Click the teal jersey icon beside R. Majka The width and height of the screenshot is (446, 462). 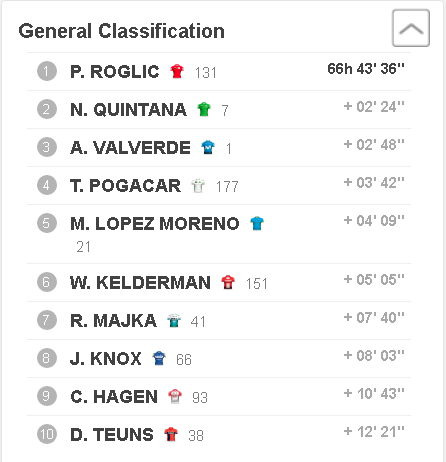[174, 321]
